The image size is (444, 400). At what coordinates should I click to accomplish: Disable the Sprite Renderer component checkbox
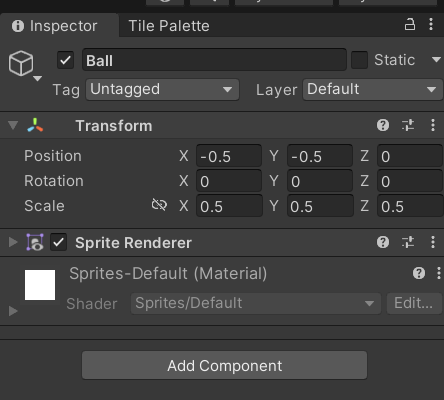click(58, 242)
